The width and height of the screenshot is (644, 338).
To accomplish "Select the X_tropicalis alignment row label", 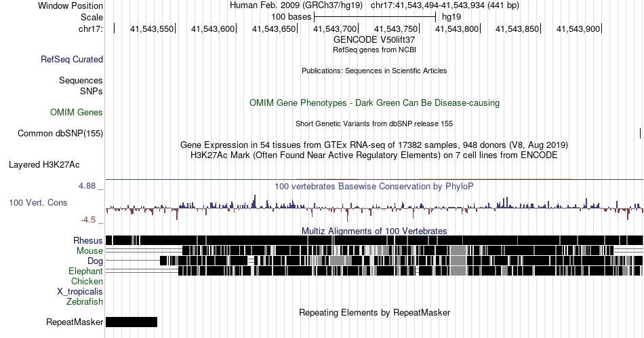I will click(x=80, y=291).
